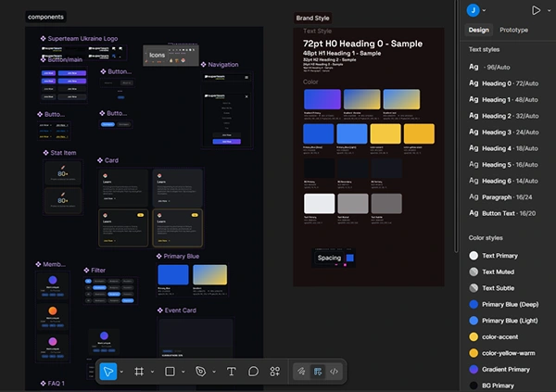Open the Design tab
The height and width of the screenshot is (392, 556).
(479, 30)
